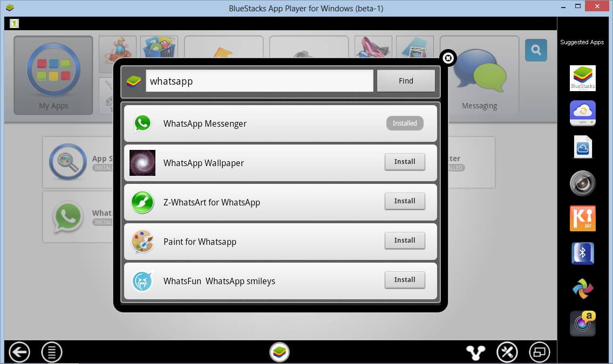Select Paint for Whatsapp result text

pyautogui.click(x=200, y=242)
